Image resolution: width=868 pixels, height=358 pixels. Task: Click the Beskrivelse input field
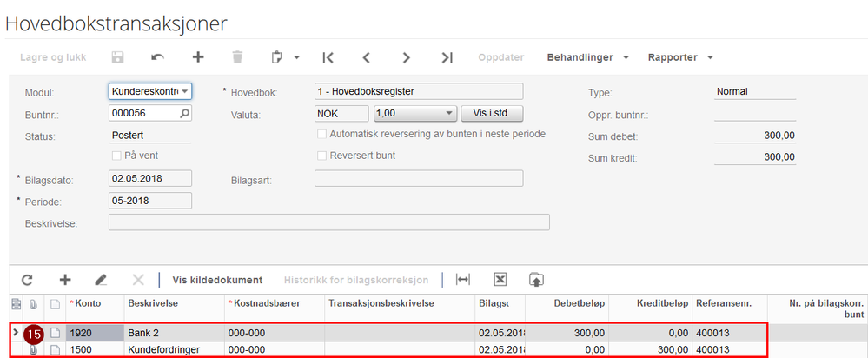[x=328, y=222]
